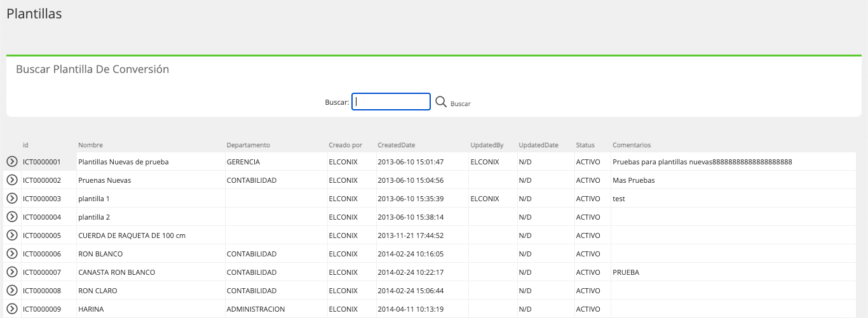868x318 pixels.
Task: Select the ICT0000002 id cell
Action: [48, 180]
